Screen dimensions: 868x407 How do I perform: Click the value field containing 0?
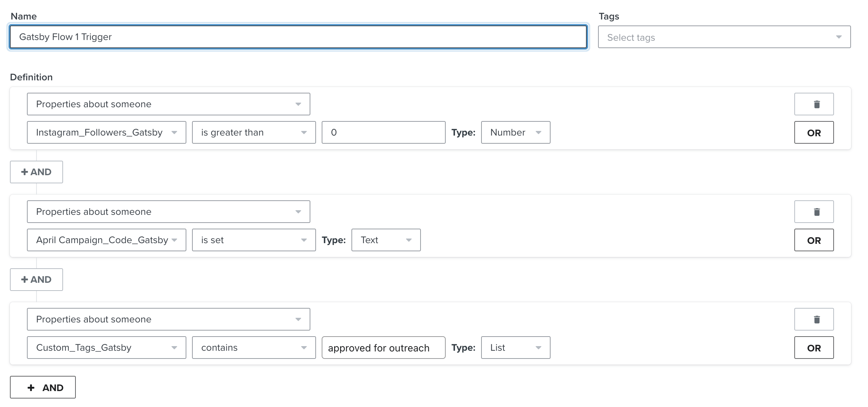(x=384, y=132)
